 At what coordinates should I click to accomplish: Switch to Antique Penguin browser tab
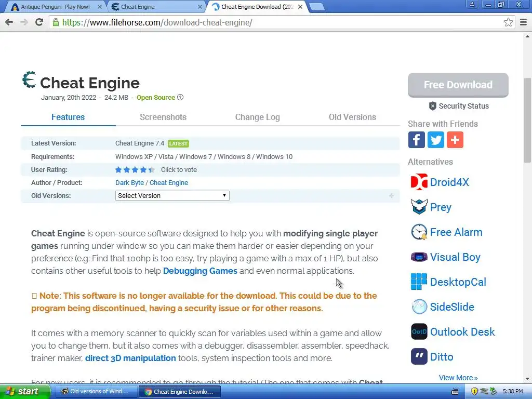[x=55, y=7]
